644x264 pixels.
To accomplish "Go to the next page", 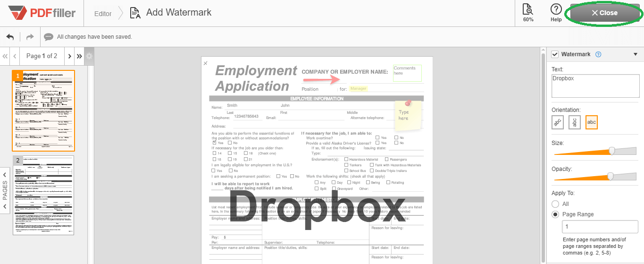I will click(x=70, y=56).
